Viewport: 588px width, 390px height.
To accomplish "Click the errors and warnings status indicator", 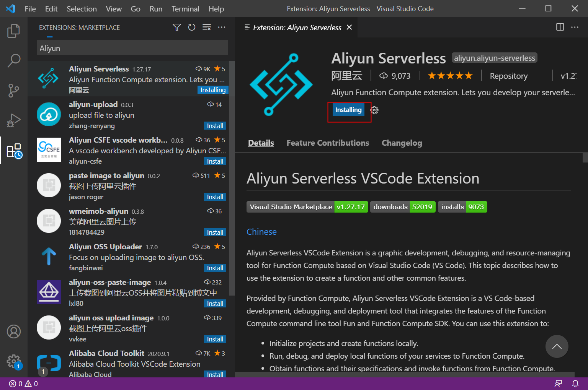I will click(23, 383).
